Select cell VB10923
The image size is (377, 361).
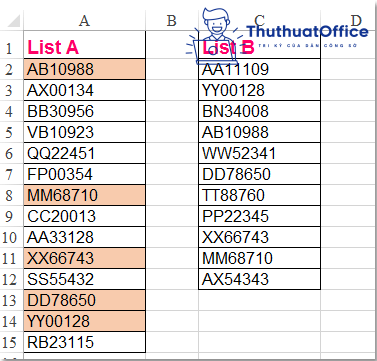tap(85, 132)
